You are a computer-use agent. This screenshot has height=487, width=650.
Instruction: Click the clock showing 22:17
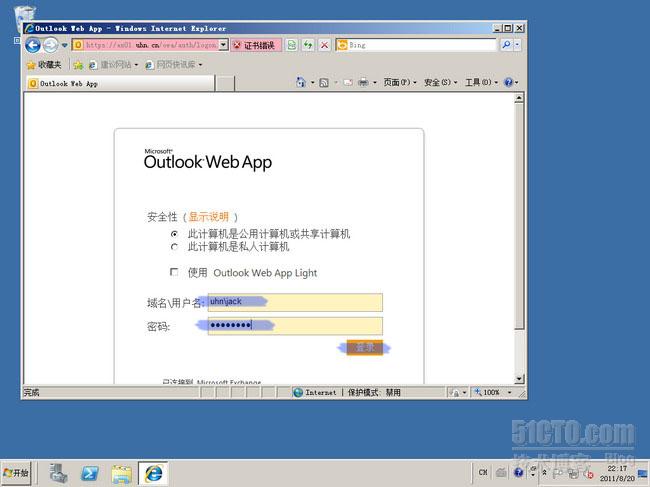pyautogui.click(x=617, y=473)
